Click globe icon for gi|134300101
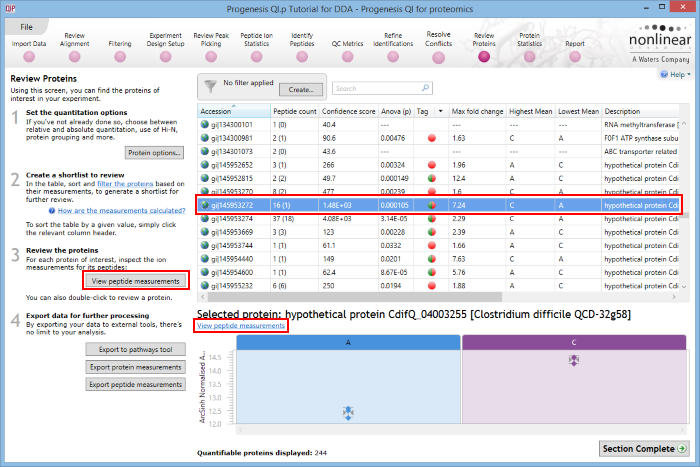The width and height of the screenshot is (700, 467). click(x=204, y=125)
